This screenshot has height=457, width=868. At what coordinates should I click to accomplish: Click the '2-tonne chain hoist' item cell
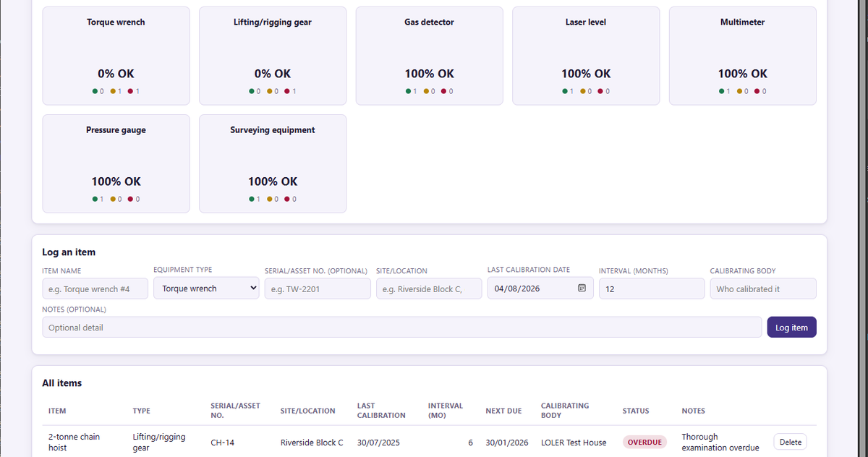(74, 442)
